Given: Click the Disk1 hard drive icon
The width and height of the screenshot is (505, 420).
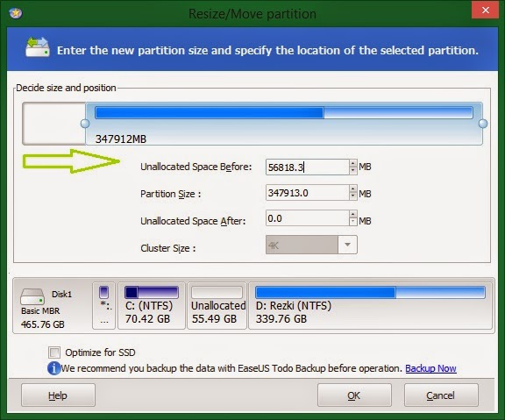Looking at the screenshot, I should (x=32, y=296).
